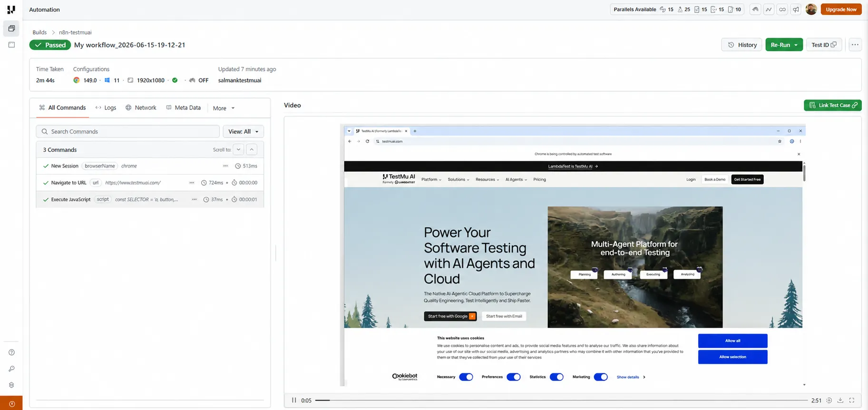868x410 pixels.
Task: Copy the Test ID
Action: coord(824,45)
